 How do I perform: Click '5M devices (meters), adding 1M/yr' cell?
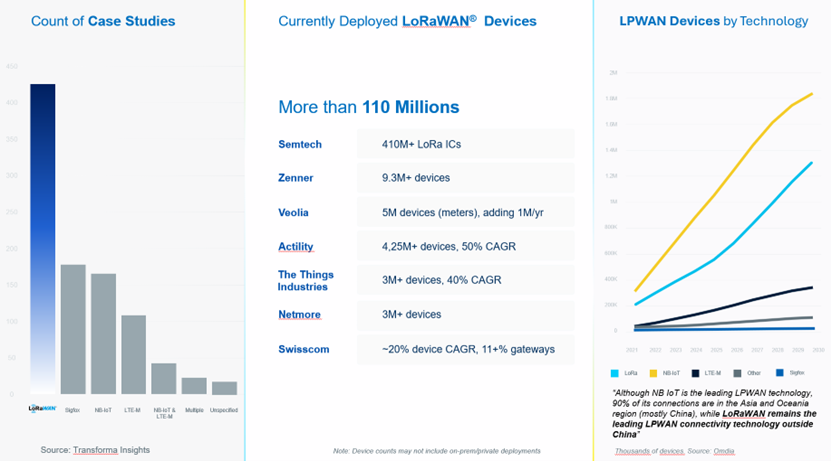[x=463, y=212]
